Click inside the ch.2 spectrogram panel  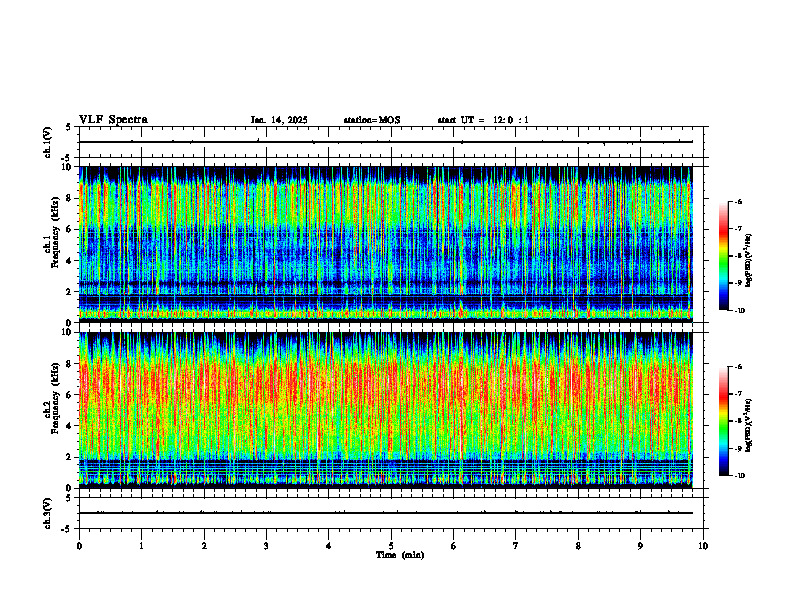pos(386,410)
